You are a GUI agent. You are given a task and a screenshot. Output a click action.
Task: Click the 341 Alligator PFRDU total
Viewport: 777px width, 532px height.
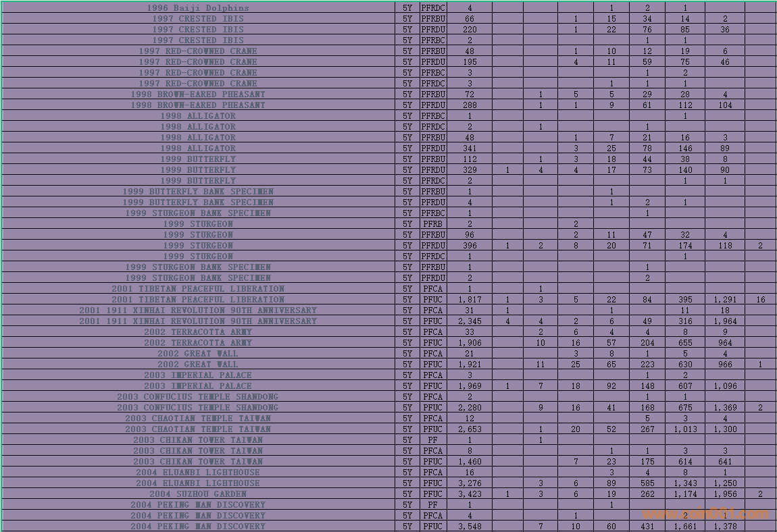tap(470, 149)
